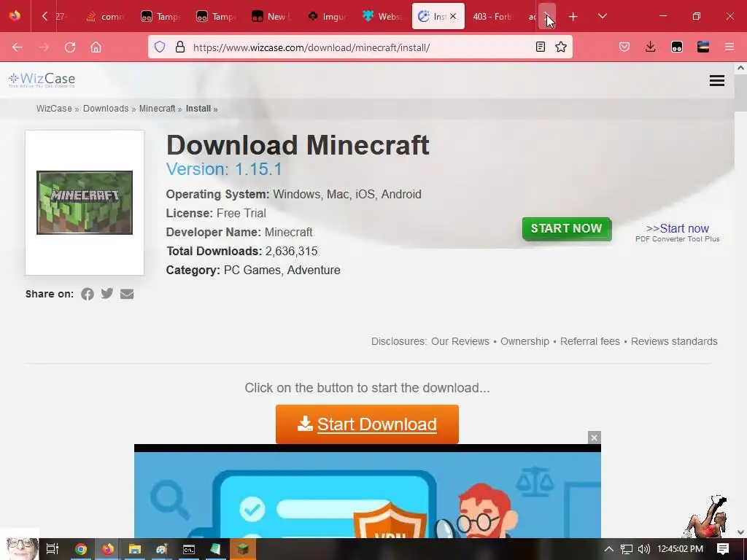Open a new tab
This screenshot has width=747, height=560.
point(573,17)
